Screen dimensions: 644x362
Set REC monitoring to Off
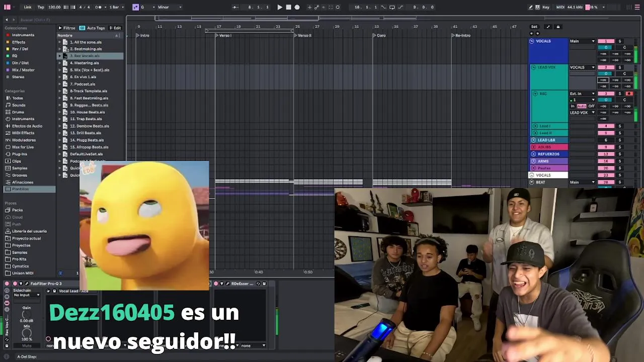coord(591,106)
